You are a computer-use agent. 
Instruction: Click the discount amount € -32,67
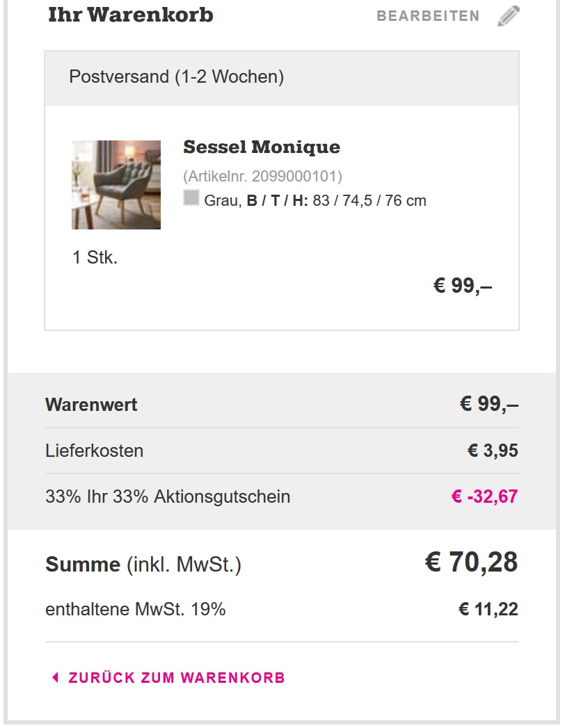pos(484,497)
